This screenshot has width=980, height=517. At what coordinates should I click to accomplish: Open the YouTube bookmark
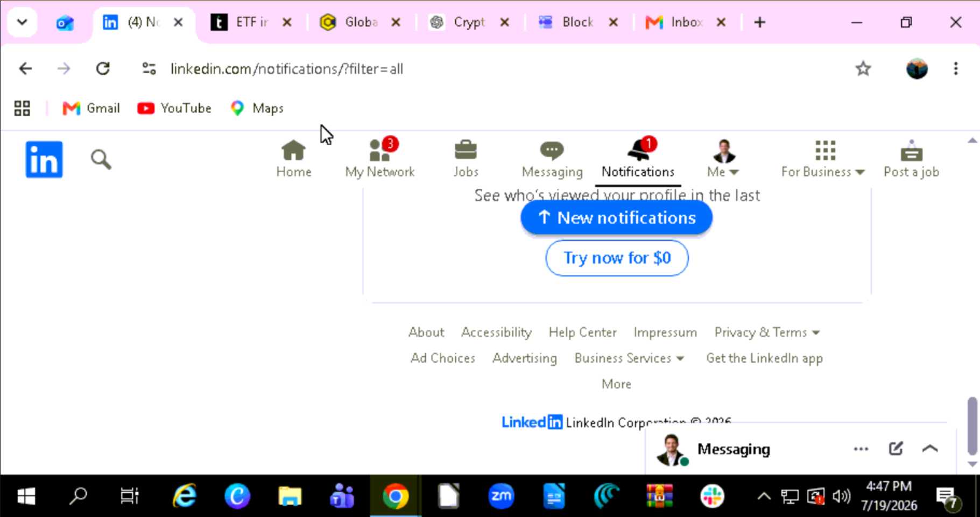[174, 109]
